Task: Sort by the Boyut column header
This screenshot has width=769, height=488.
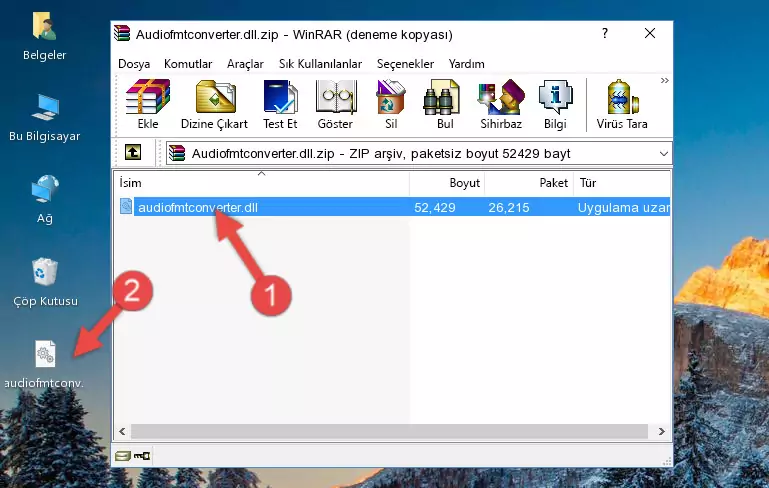Action: 447,183
